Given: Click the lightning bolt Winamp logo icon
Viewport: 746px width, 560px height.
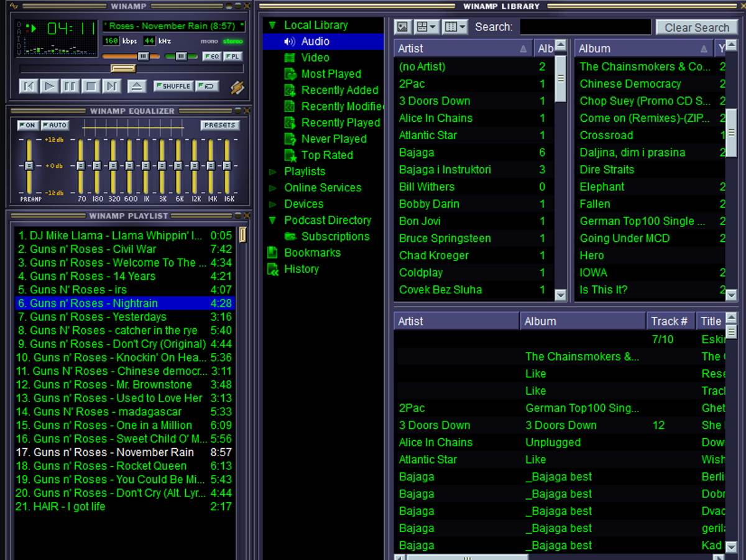Looking at the screenshot, I should pyautogui.click(x=237, y=87).
